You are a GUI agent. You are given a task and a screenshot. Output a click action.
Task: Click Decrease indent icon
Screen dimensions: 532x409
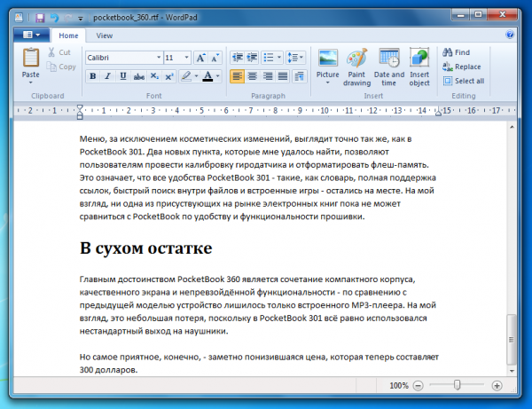[x=237, y=58]
